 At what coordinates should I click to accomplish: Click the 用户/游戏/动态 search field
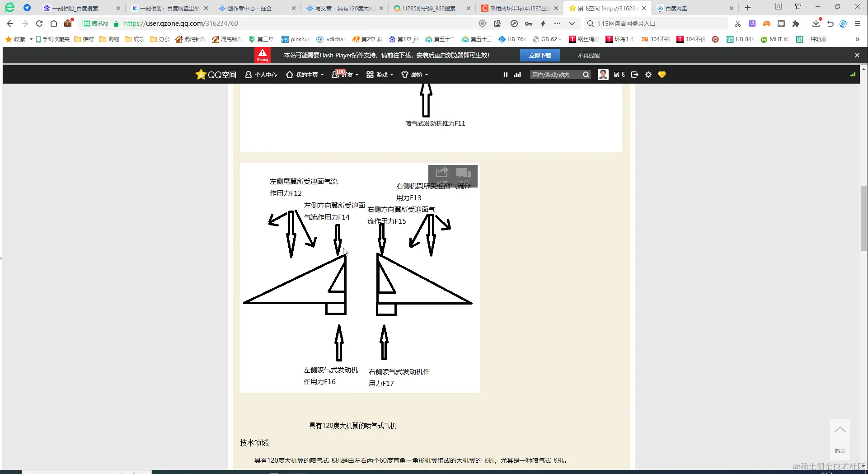tap(555, 74)
